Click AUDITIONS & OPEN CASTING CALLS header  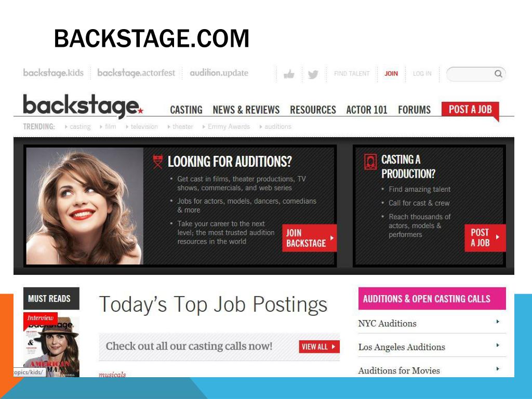(x=432, y=299)
